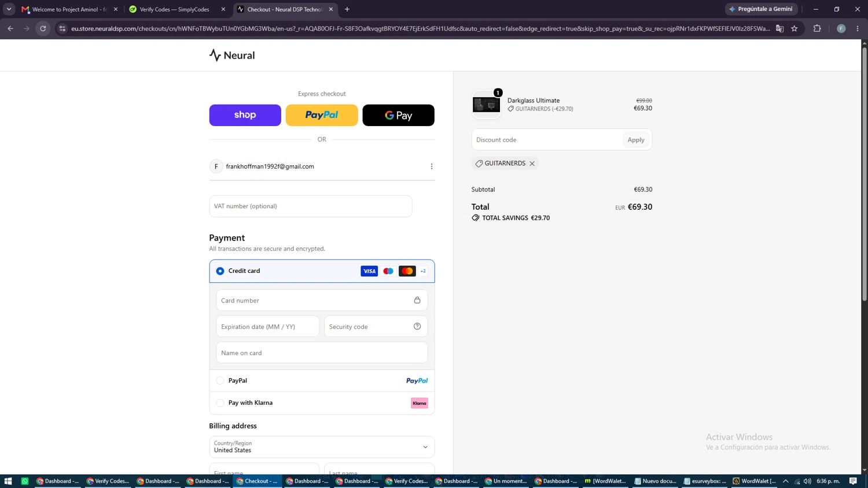Image resolution: width=868 pixels, height=488 pixels.
Task: Show the additional +2 card brands
Action: pos(423,271)
